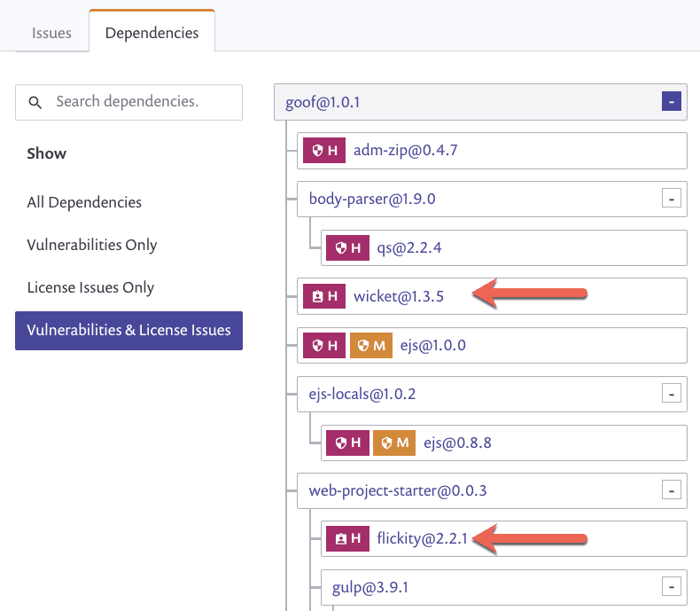Select the Dependencies tab

pyautogui.click(x=152, y=32)
